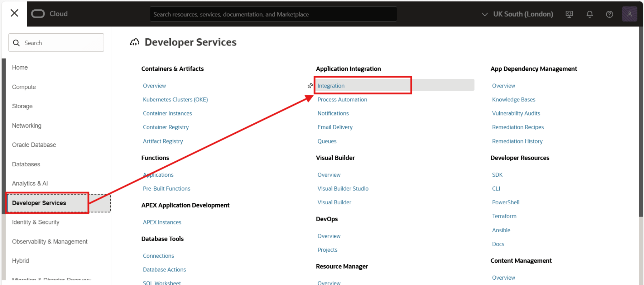Toggle the pin icon beside Integration
644x285 pixels.
[310, 86]
